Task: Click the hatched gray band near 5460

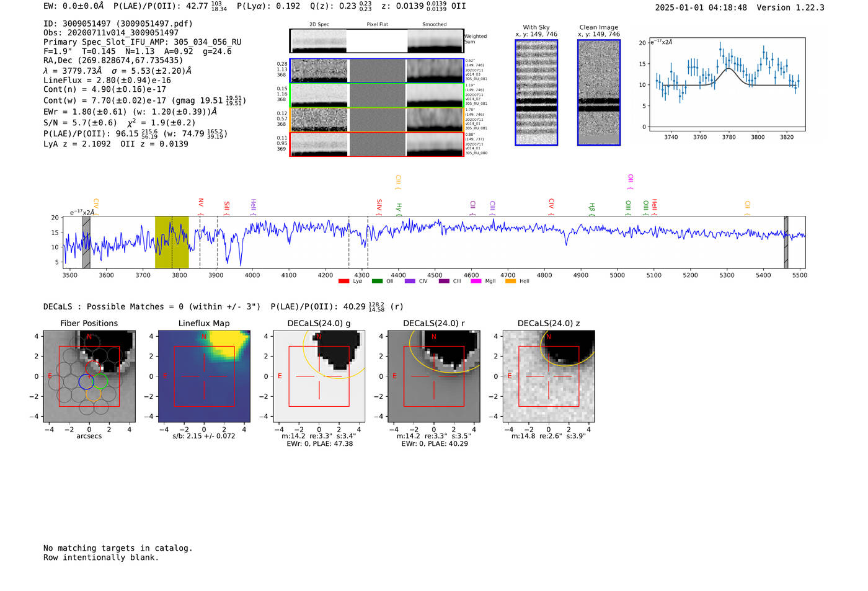Action: tap(786, 242)
